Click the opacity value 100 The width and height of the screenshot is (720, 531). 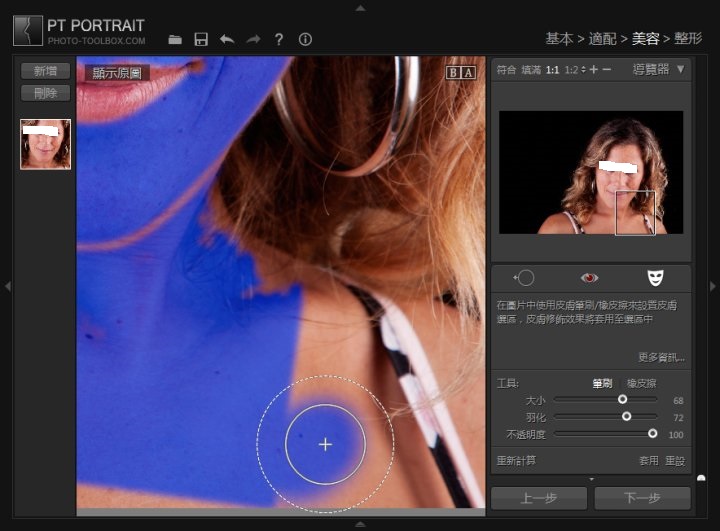pos(676,435)
